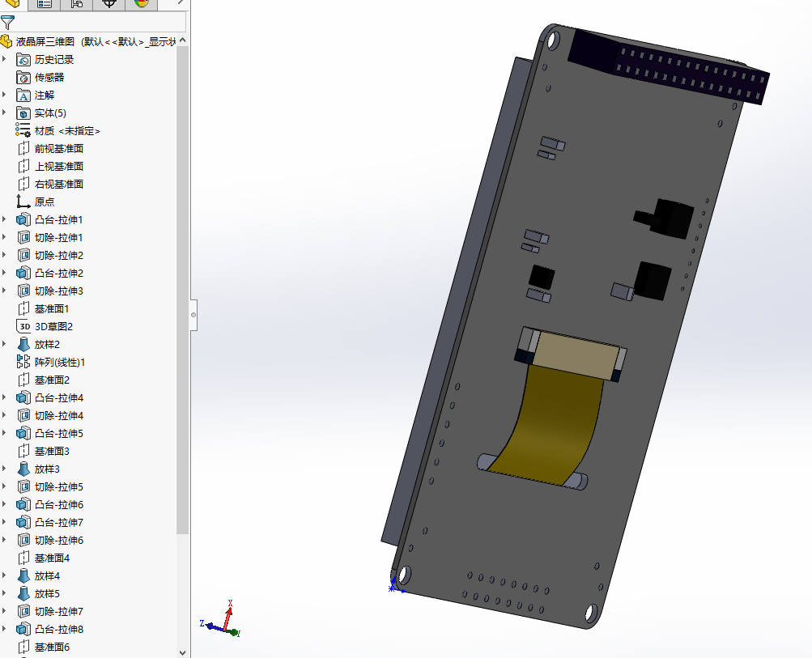The height and width of the screenshot is (658, 812).
Task: Click the feature tree filter funnel icon
Action: point(8,23)
